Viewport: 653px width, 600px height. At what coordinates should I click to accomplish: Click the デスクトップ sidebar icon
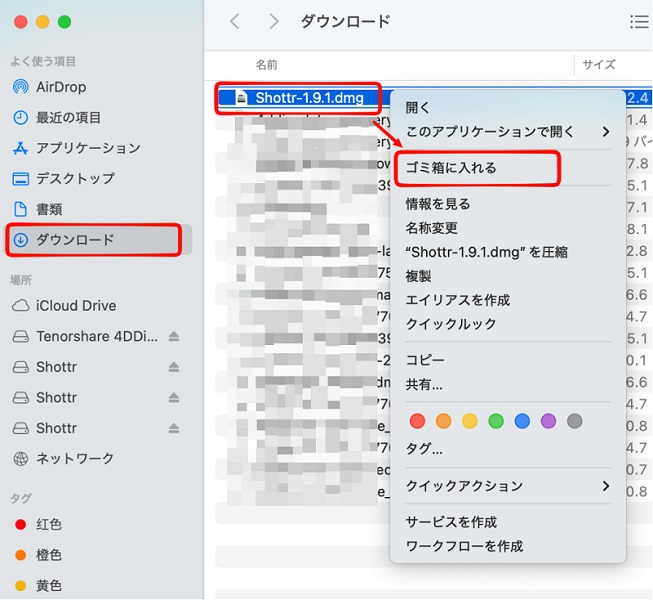pyautogui.click(x=20, y=179)
